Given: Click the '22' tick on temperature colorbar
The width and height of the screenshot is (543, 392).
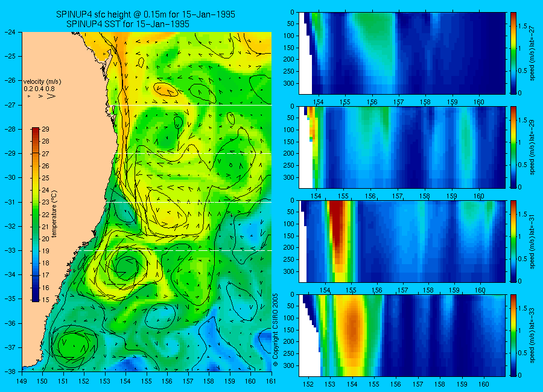Looking at the screenshot, I should tap(45, 215).
